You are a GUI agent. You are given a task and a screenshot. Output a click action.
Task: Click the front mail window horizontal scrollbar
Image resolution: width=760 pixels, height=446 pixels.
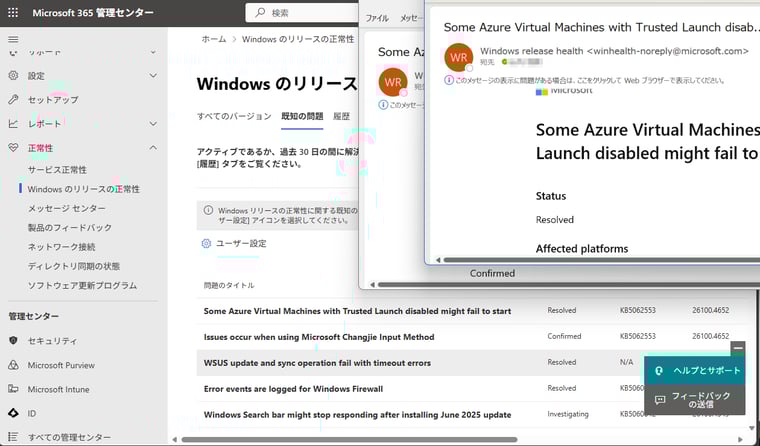pos(602,260)
